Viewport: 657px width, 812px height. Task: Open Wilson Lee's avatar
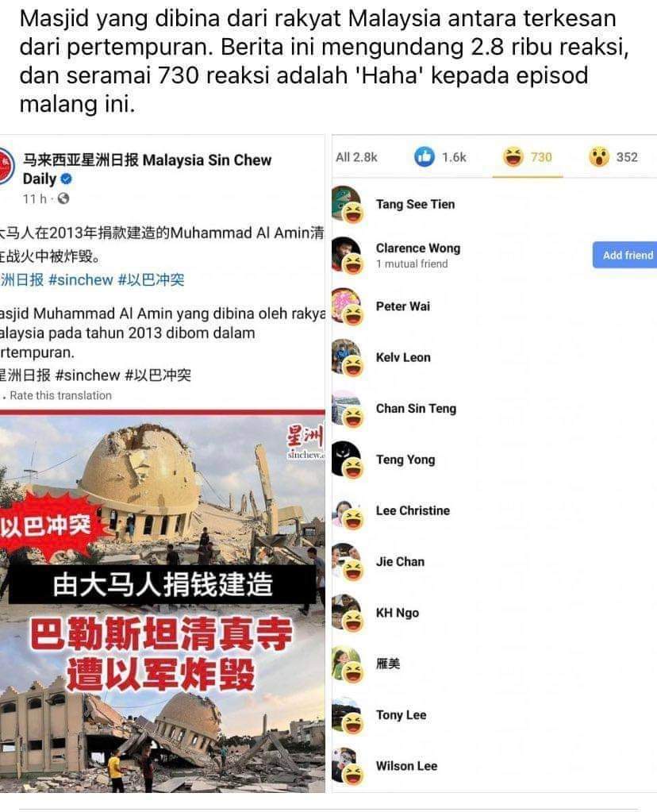click(346, 765)
